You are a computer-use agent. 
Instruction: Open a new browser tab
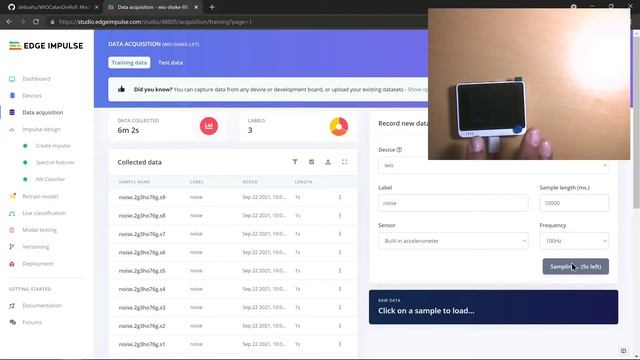212,7
